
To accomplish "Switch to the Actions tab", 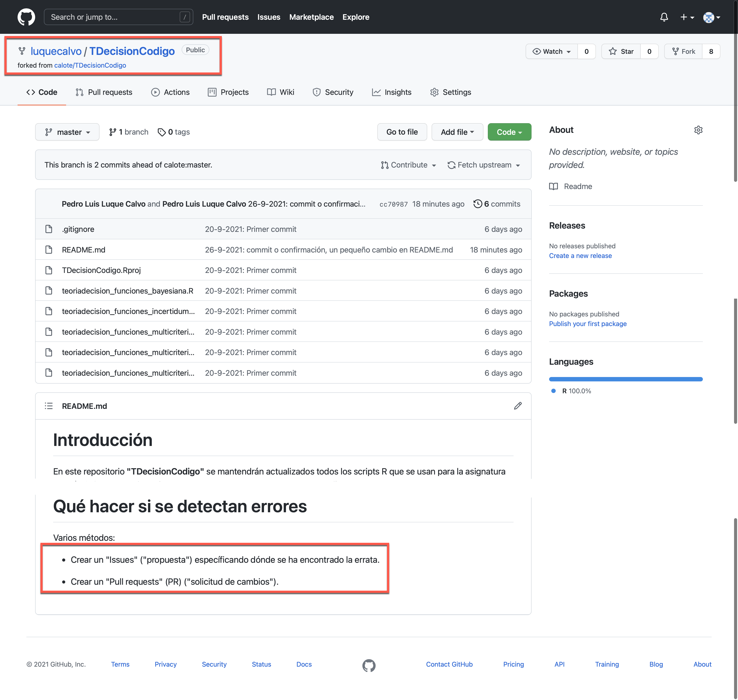I will point(170,92).
